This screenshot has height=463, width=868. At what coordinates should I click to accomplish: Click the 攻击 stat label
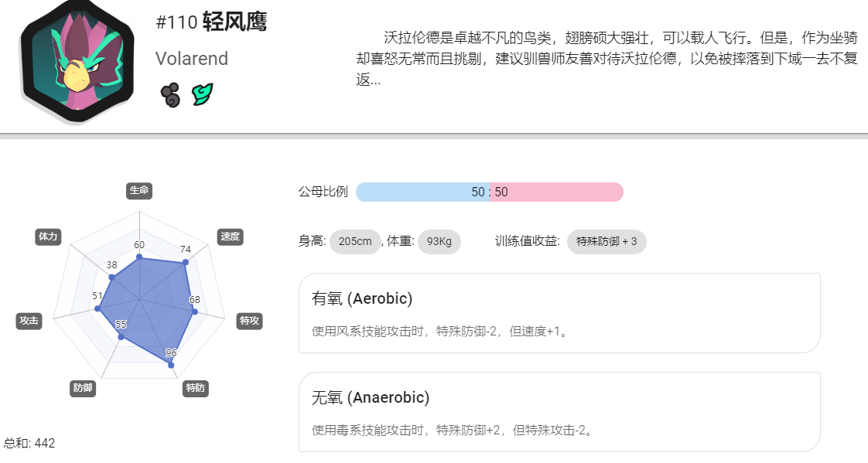coord(29,321)
